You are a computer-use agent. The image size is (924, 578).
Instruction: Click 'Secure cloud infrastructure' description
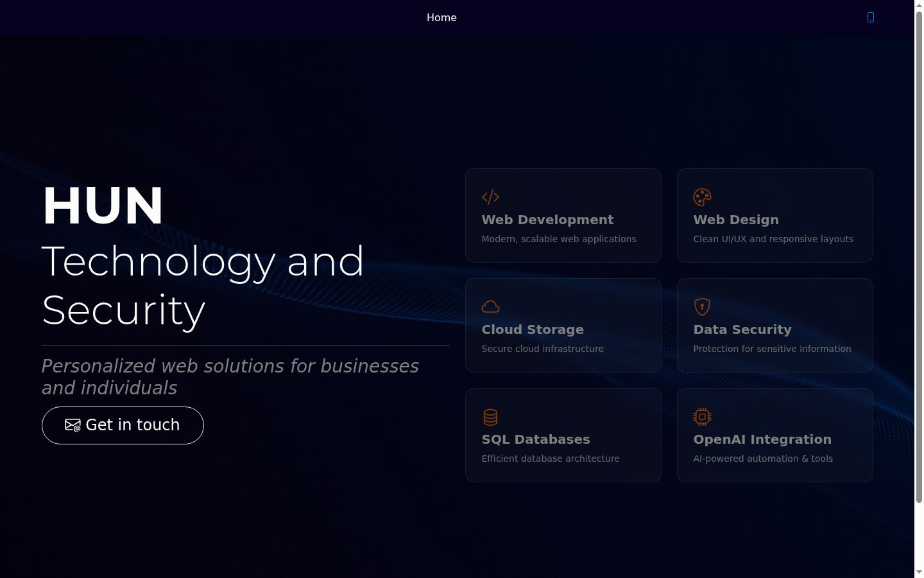pyautogui.click(x=543, y=349)
